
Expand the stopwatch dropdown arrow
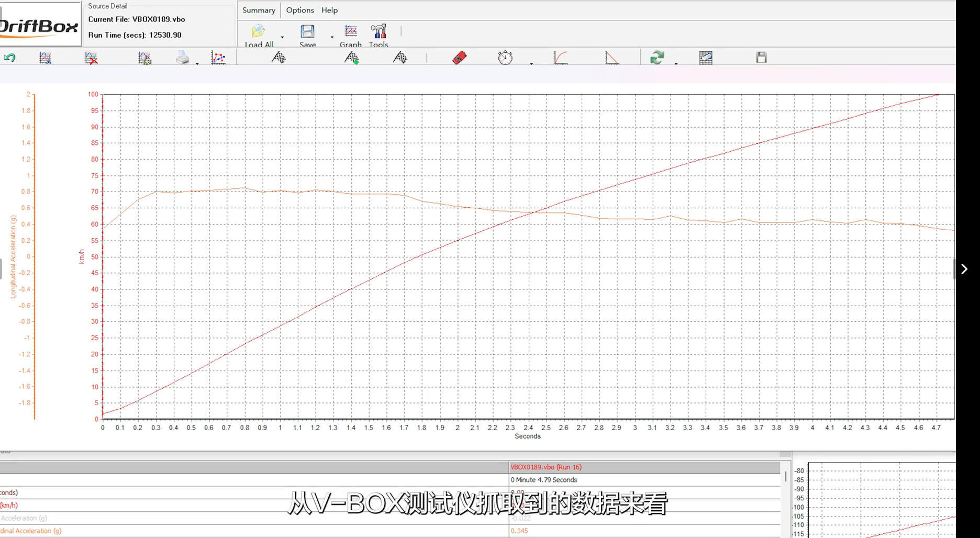click(x=531, y=63)
